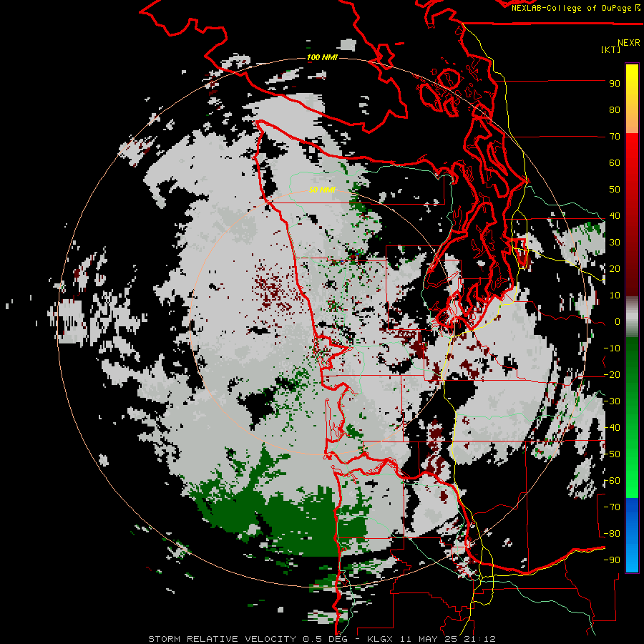The width and height of the screenshot is (644, 644).
Task: Click the Storm Relative Velocity caption at bottom
Action: (322, 639)
